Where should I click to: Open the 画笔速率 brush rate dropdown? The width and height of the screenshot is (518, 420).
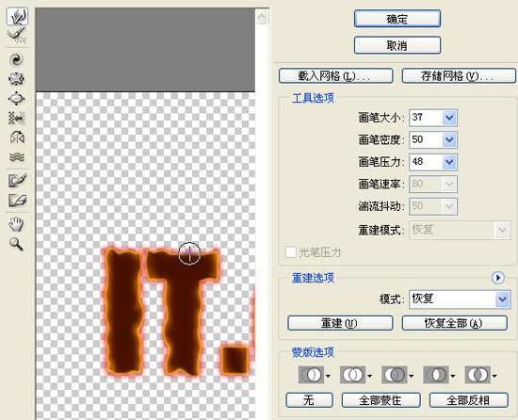click(449, 184)
